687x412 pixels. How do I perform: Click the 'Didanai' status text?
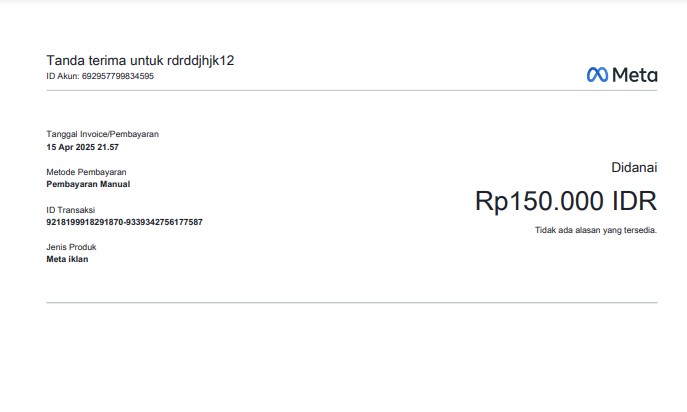634,168
